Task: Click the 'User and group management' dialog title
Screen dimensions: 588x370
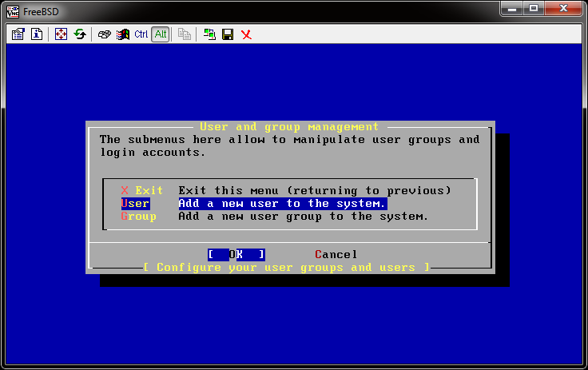Action: pyautogui.click(x=289, y=127)
